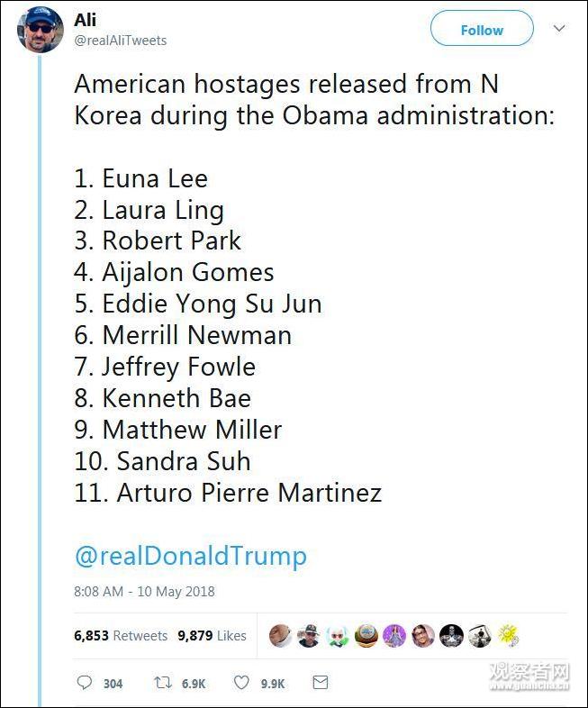Like the tweet with the heart icon
This screenshot has width=588, height=708.
[241, 683]
